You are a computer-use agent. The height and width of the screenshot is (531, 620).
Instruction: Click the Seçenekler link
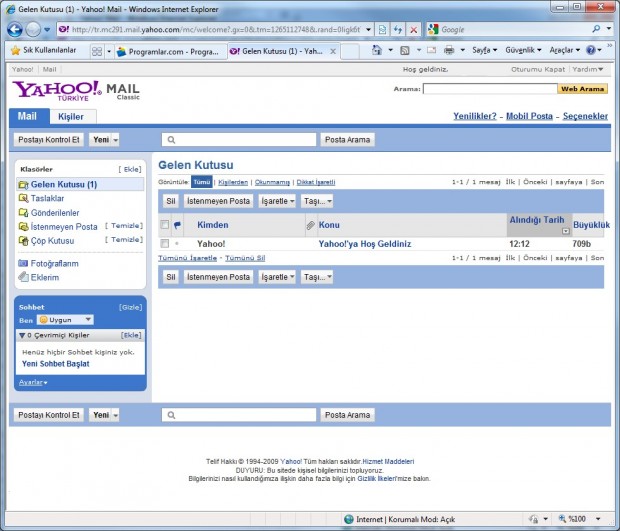(585, 116)
